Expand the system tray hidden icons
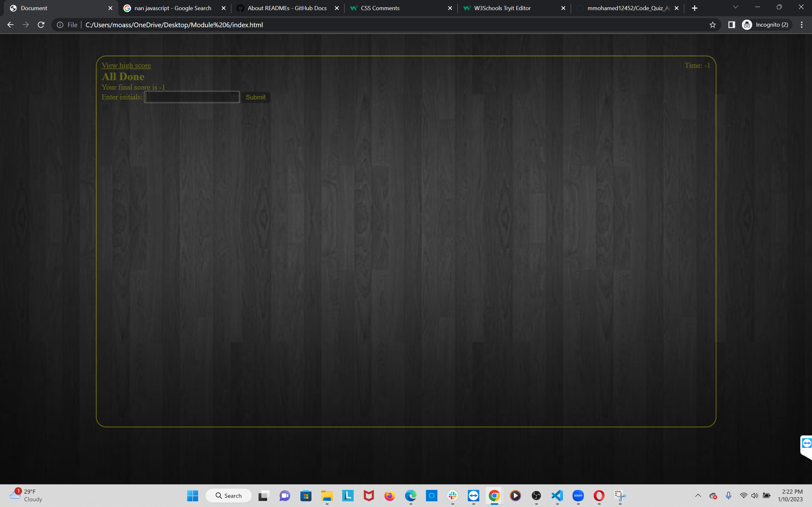This screenshot has width=812, height=507. click(x=698, y=495)
